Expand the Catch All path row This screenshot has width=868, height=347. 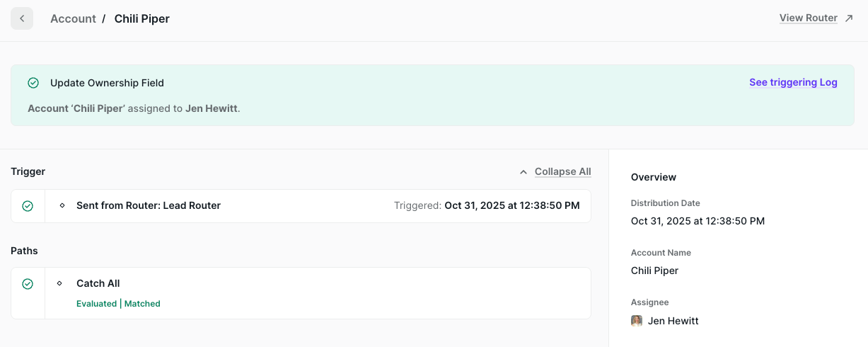(98, 283)
